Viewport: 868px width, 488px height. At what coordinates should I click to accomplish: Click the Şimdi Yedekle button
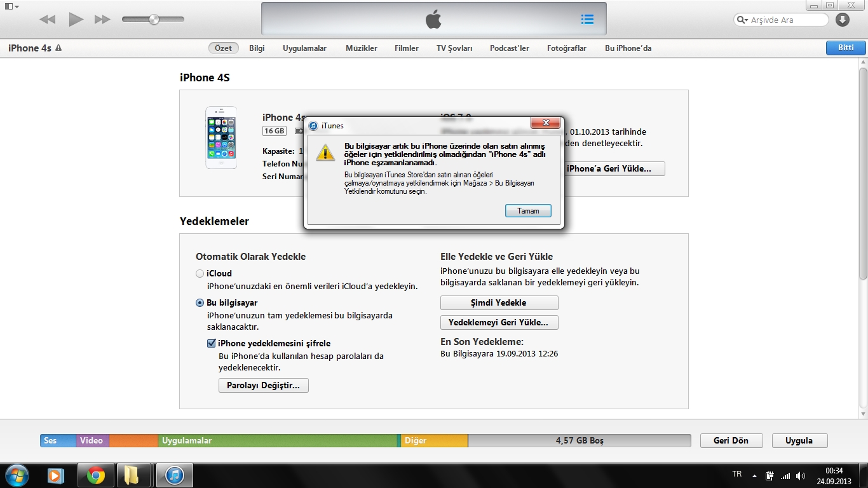(499, 302)
